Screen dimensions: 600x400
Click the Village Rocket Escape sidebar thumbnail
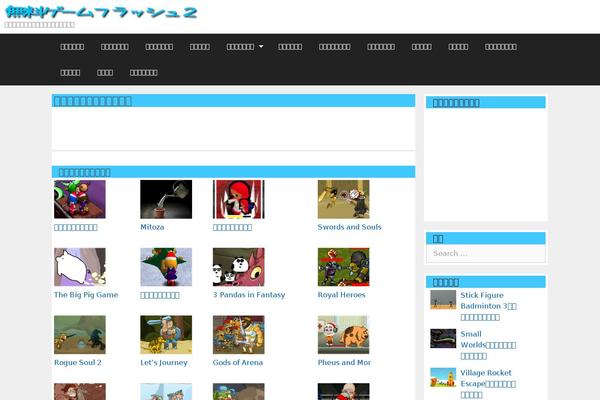(443, 377)
